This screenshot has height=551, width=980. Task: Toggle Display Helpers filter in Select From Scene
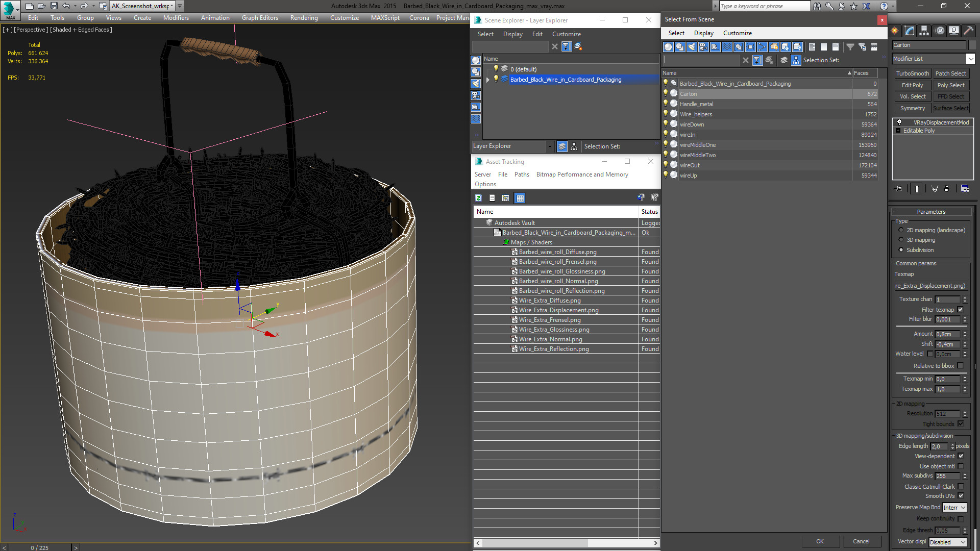pyautogui.click(x=715, y=47)
